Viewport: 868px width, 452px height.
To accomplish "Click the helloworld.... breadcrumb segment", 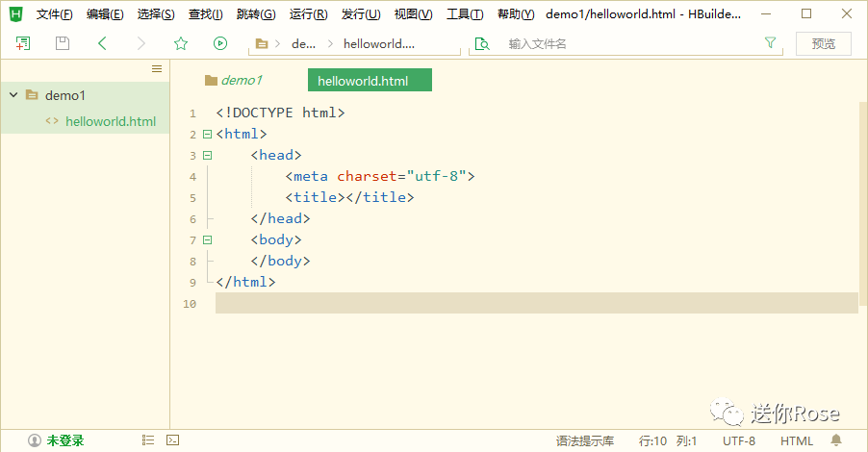I will pyautogui.click(x=378, y=43).
